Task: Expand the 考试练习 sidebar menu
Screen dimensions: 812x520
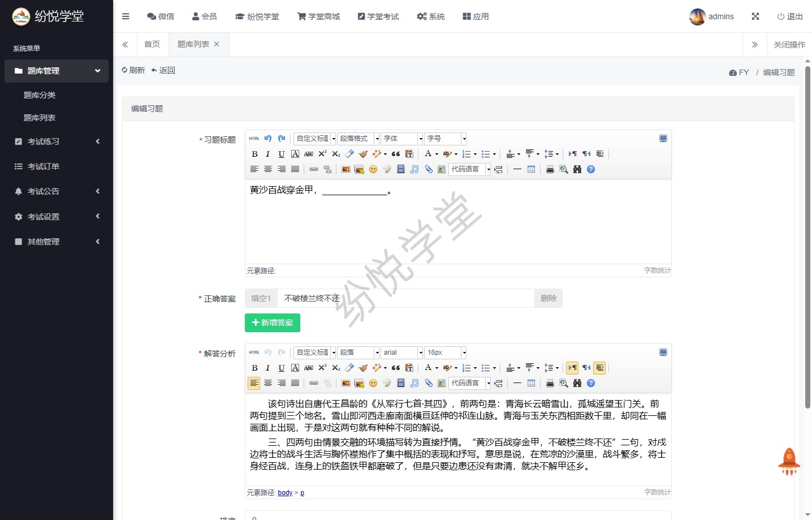Action: 57,141
